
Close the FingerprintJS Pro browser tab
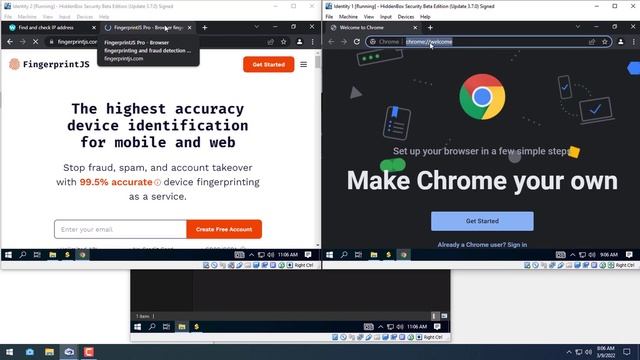[189, 27]
